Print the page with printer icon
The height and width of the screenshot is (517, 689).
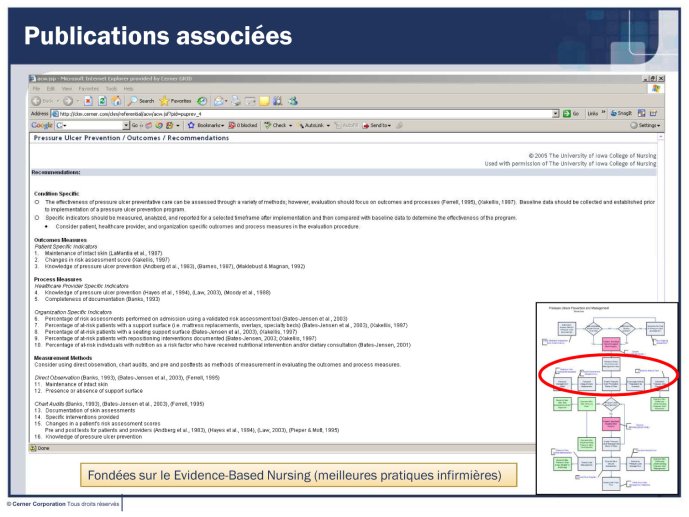pos(236,101)
